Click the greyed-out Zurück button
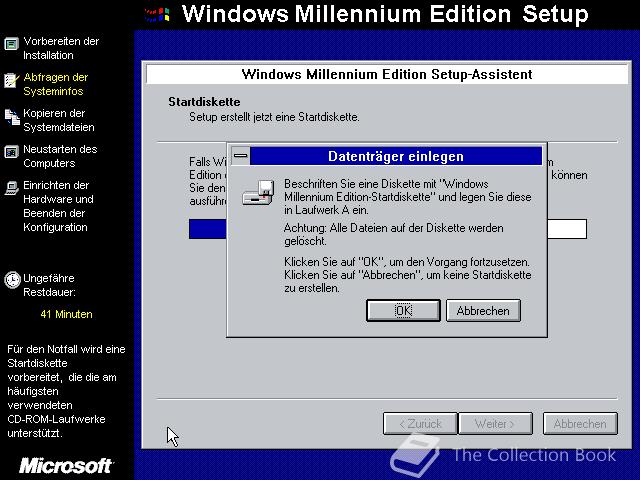 click(x=420, y=424)
